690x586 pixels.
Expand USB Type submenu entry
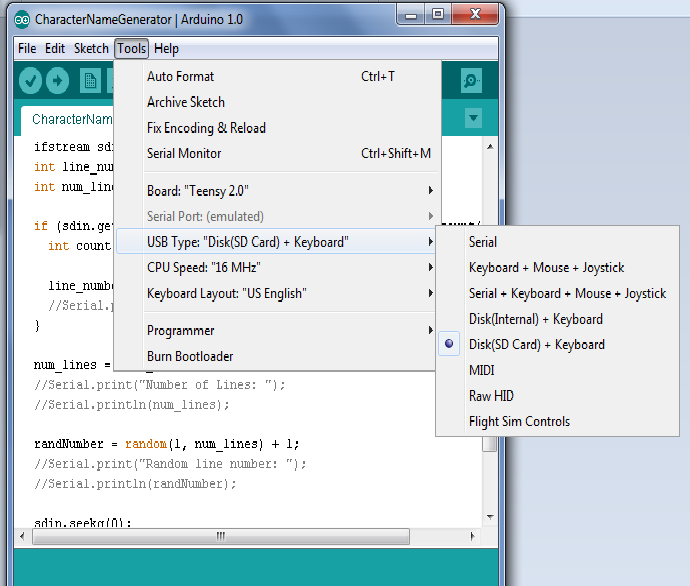coord(278,242)
